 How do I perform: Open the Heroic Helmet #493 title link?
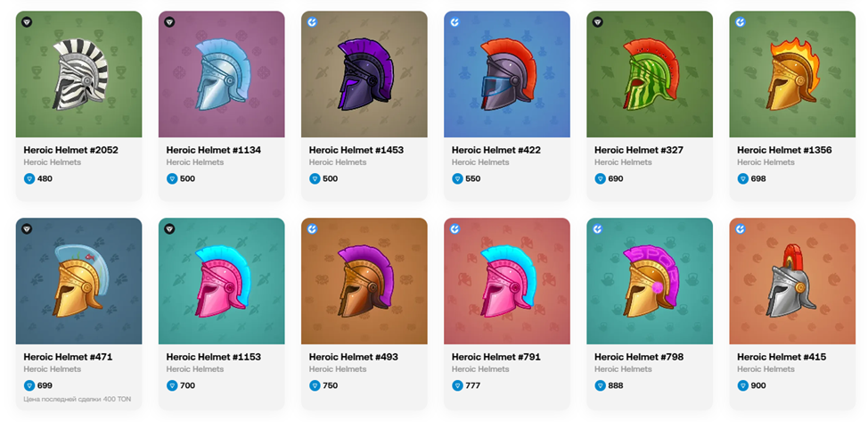click(353, 357)
